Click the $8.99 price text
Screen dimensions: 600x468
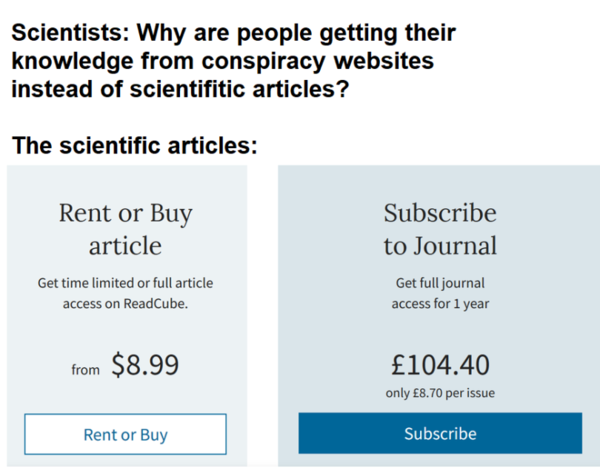[x=145, y=365]
